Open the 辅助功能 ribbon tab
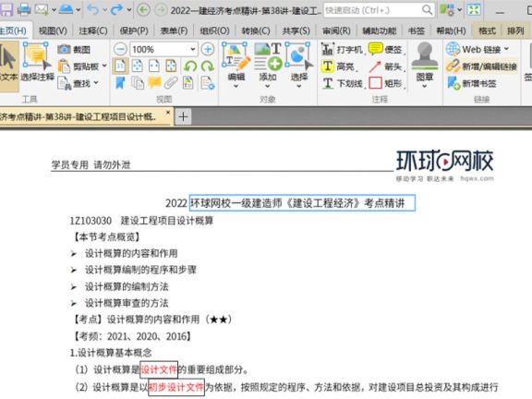Image resolution: width=532 pixels, height=399 pixels. pyautogui.click(x=380, y=31)
